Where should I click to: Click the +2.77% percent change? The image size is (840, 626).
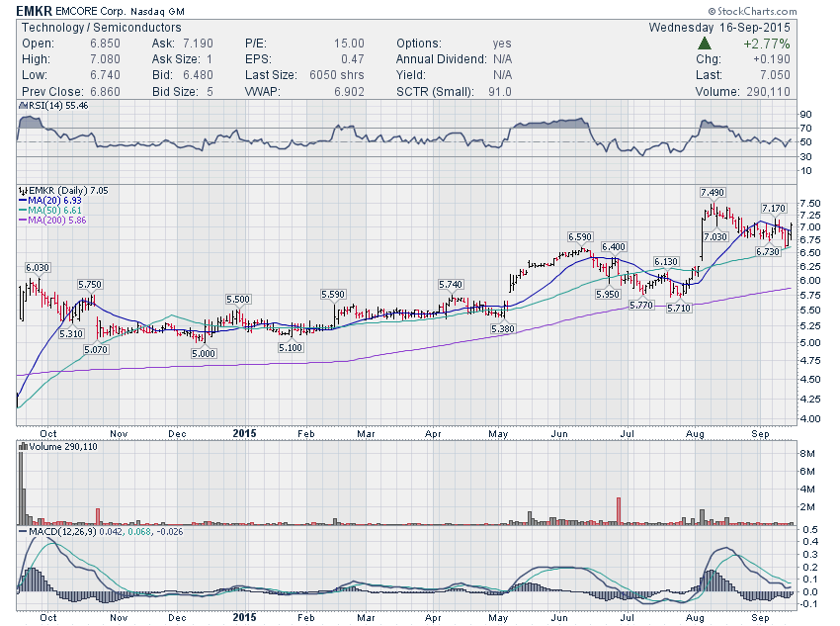[767, 44]
